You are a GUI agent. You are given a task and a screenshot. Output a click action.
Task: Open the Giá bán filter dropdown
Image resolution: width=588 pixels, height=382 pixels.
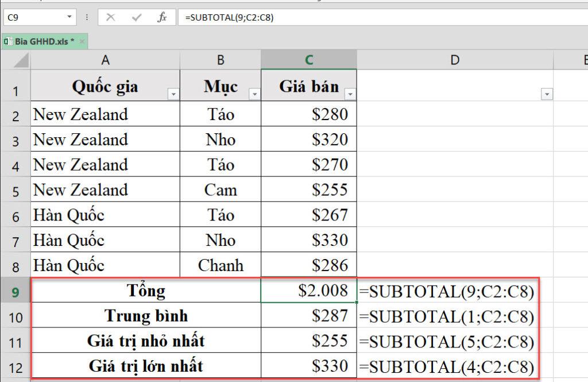pos(349,92)
